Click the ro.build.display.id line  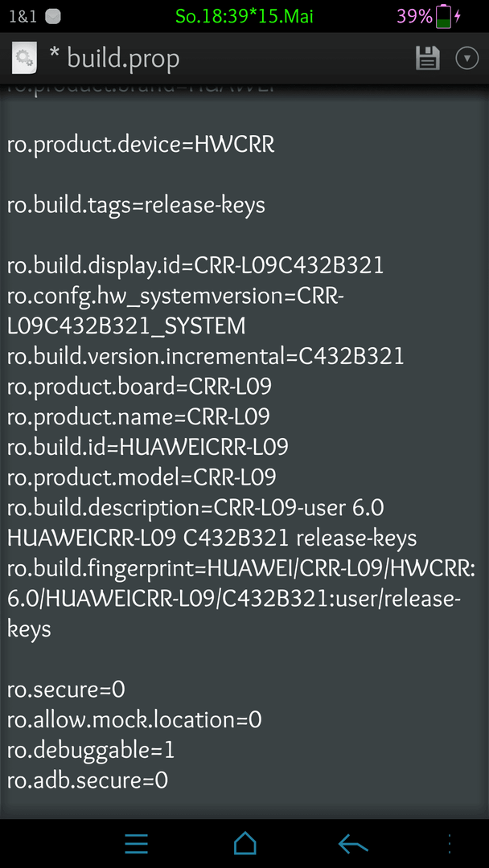click(195, 266)
